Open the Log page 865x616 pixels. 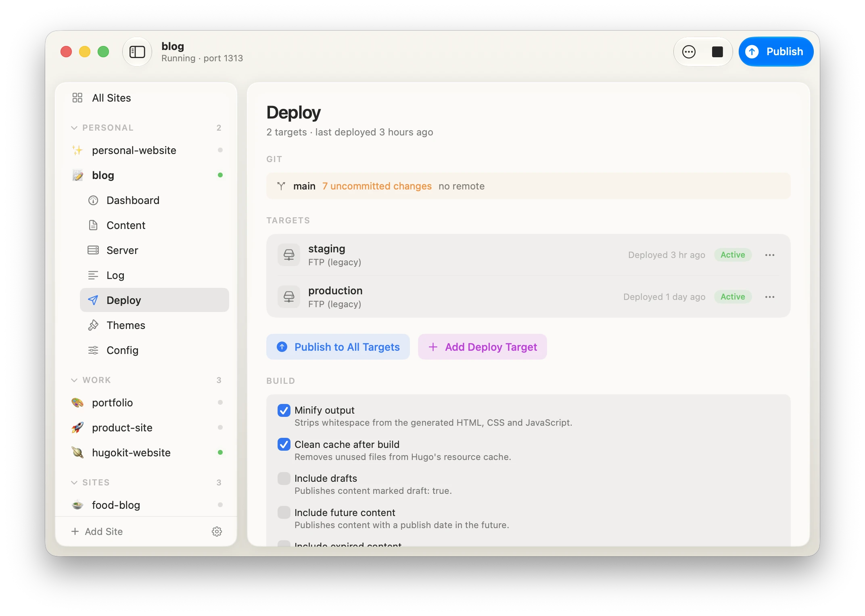coord(154,275)
